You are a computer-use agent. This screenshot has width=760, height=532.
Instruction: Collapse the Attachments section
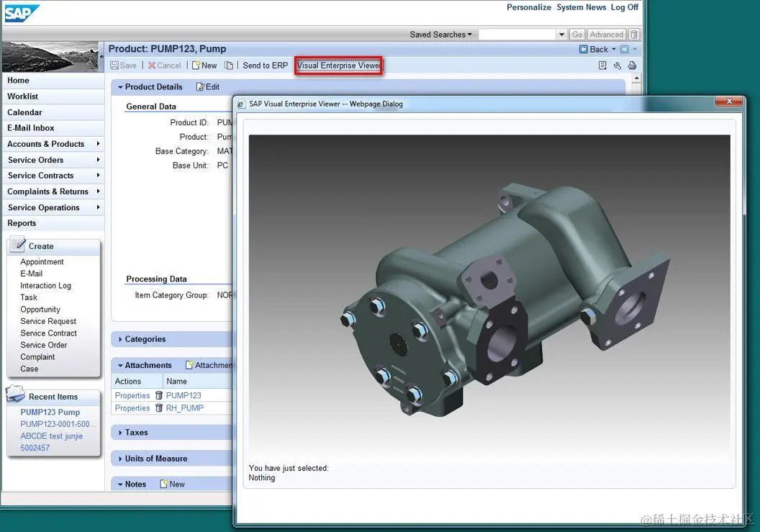(120, 366)
